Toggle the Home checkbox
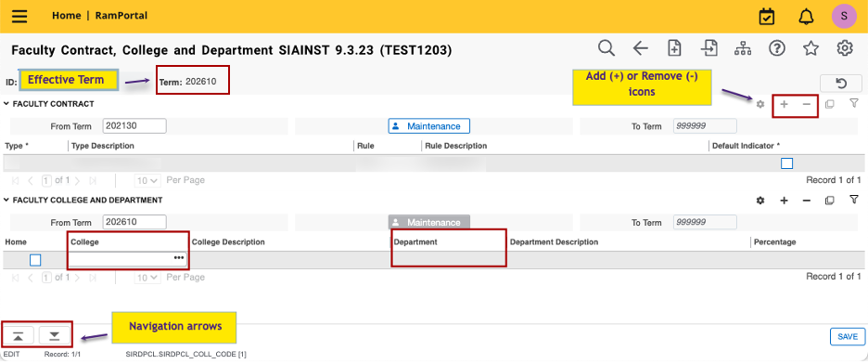 (35, 260)
